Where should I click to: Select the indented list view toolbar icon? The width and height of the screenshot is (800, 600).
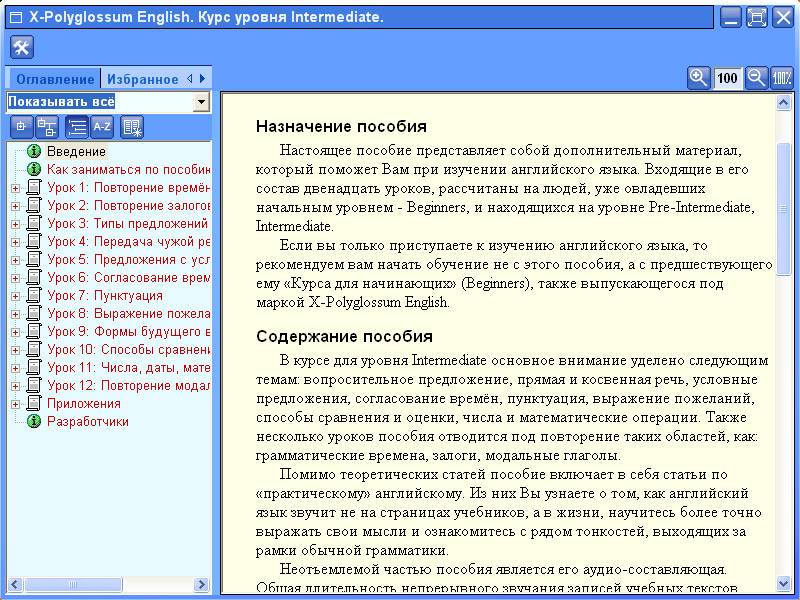tap(77, 127)
